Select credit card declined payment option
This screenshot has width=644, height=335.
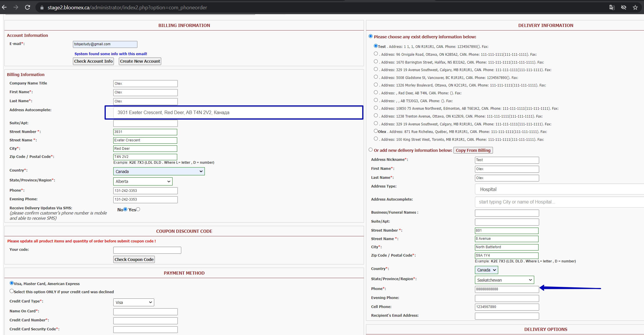coord(12,291)
